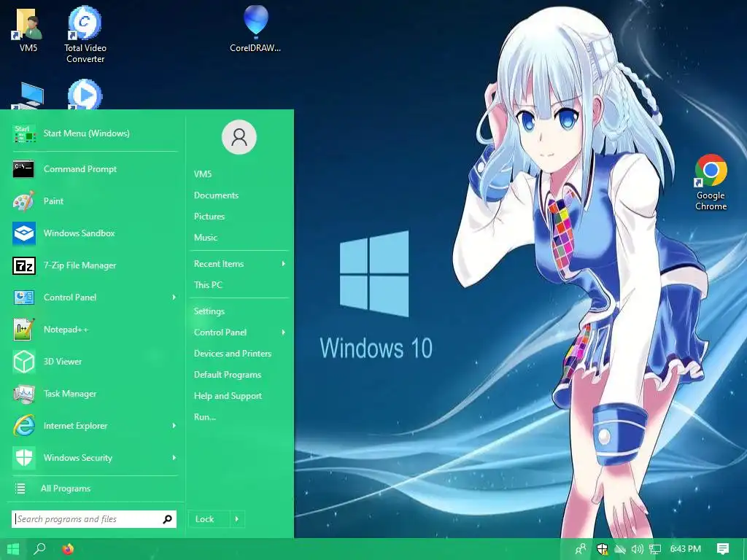The image size is (747, 560).
Task: Launch Internet Explorer icon
Action: pyautogui.click(x=24, y=426)
